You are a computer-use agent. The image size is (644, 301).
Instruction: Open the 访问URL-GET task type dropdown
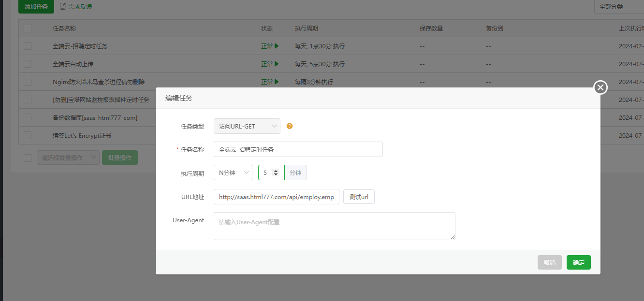[x=247, y=126]
